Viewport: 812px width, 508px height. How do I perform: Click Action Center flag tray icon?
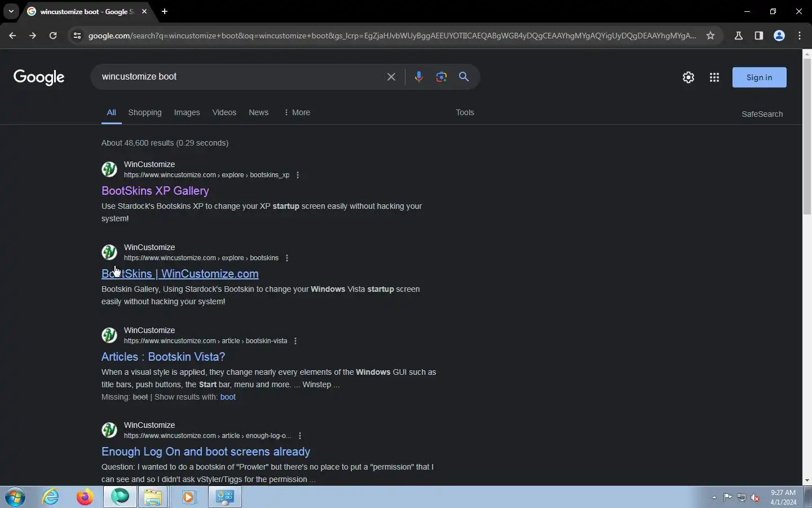pos(728,497)
